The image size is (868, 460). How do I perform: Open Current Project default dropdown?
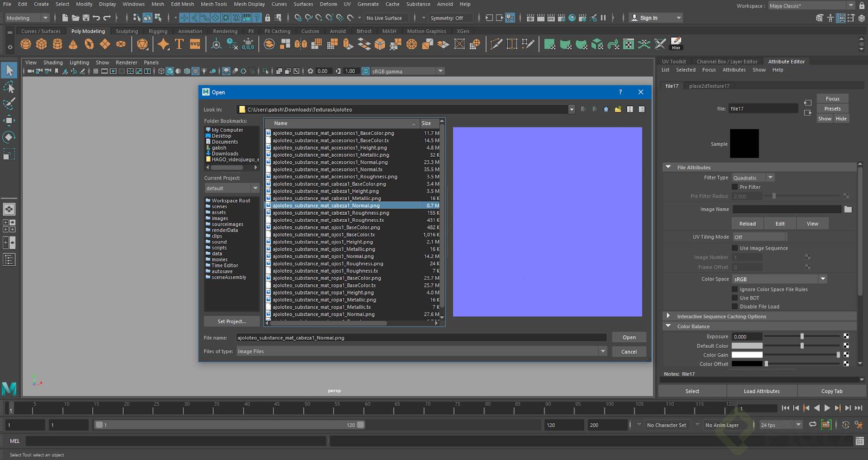232,188
